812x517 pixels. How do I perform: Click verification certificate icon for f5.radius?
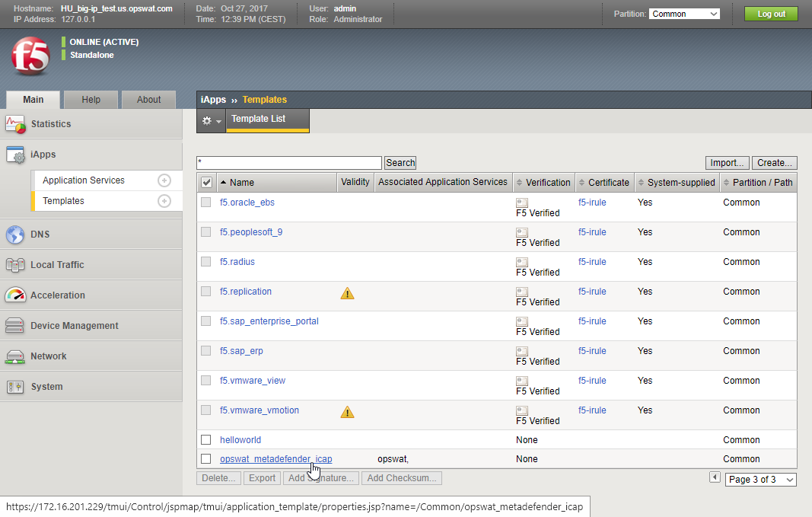coord(522,262)
